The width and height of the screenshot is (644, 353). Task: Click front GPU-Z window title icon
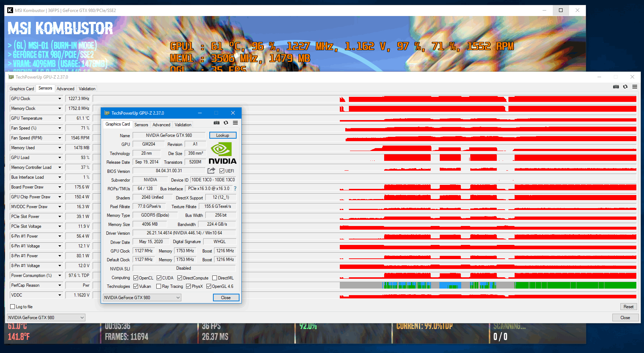pos(107,113)
